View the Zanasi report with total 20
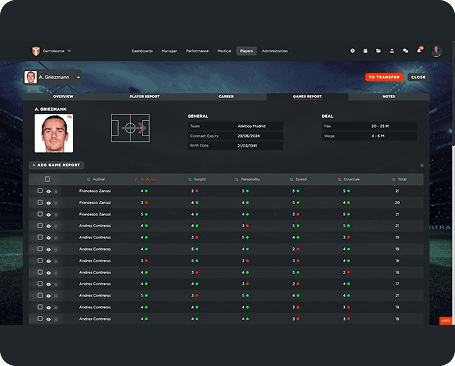This screenshot has height=366, width=455. click(49, 203)
